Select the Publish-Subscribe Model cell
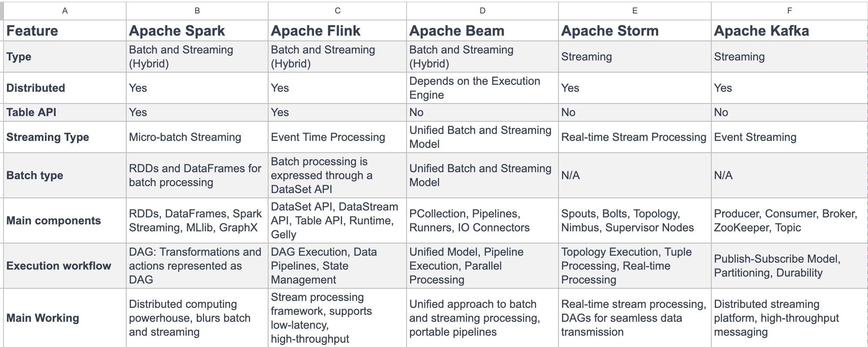Screen dimensions: 868x347 789,266
